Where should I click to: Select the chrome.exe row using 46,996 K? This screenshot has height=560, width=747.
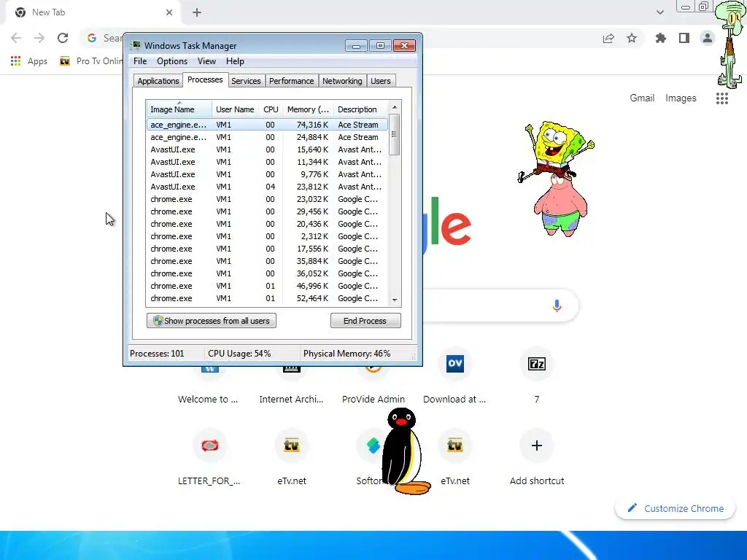tap(267, 286)
